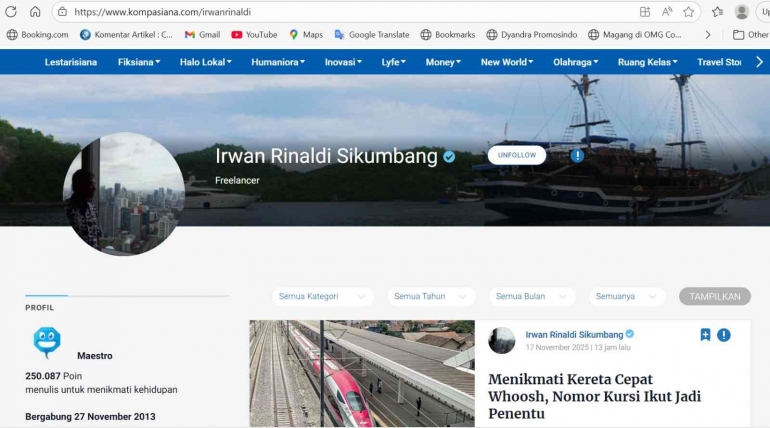Report profile via exclamation icon beside Unfollow
Screen dimensions: 770x428
coord(577,156)
